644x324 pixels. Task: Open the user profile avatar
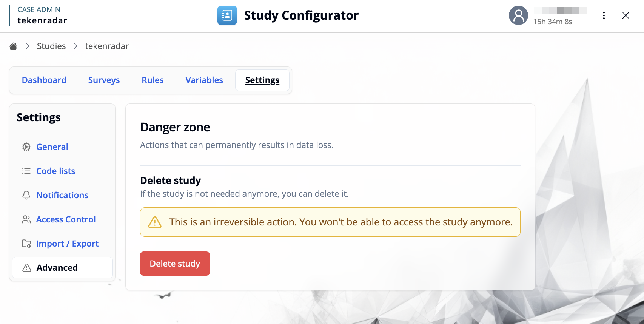tap(518, 15)
